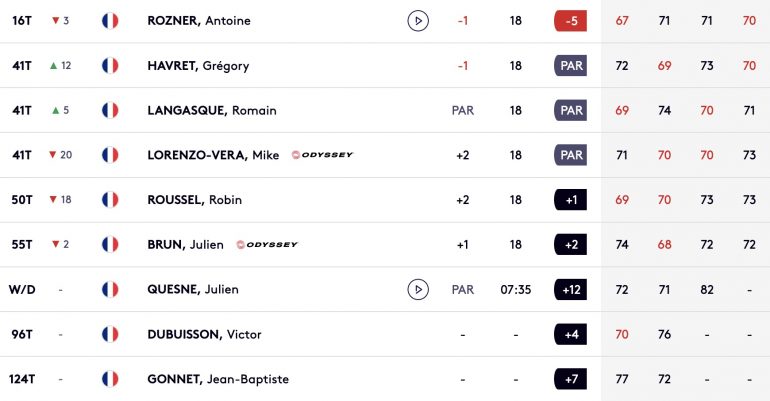
Task: Click Odyssey logo next to Julien Brun
Action: pos(267,244)
